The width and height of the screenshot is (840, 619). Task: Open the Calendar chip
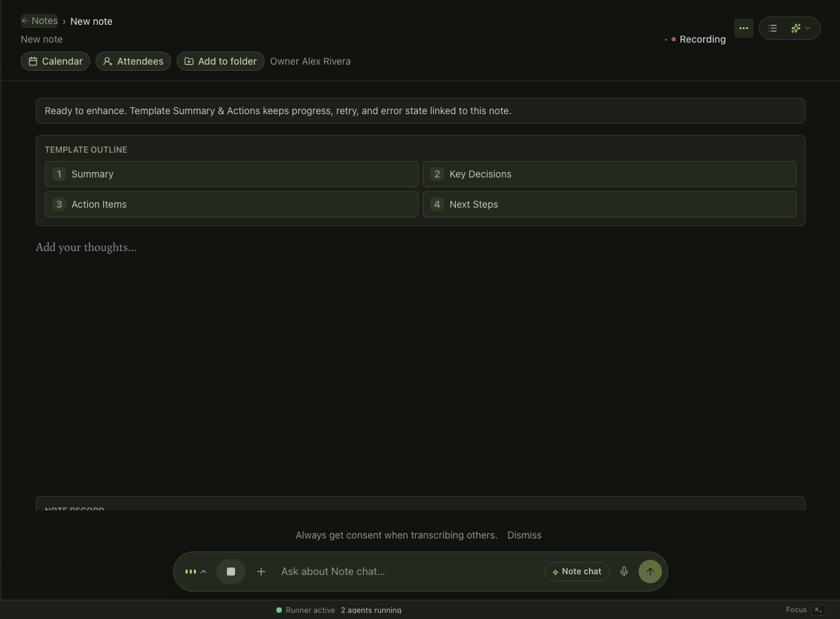pos(55,61)
